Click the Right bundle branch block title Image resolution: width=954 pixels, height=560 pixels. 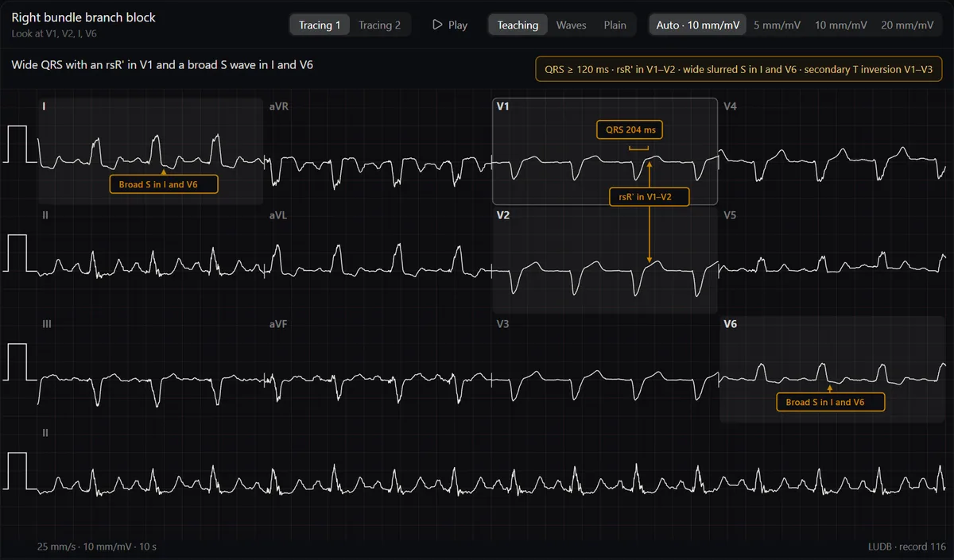click(83, 17)
